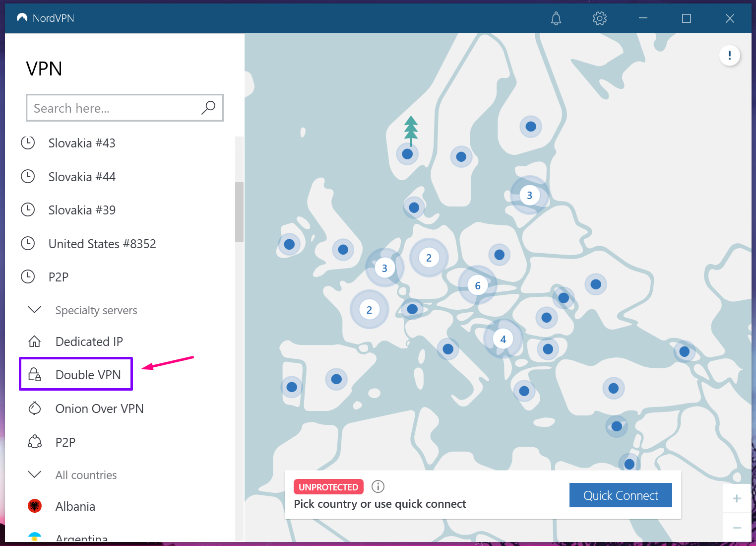The width and height of the screenshot is (756, 546).
Task: Select the Onion Over VPN server option
Action: point(99,409)
